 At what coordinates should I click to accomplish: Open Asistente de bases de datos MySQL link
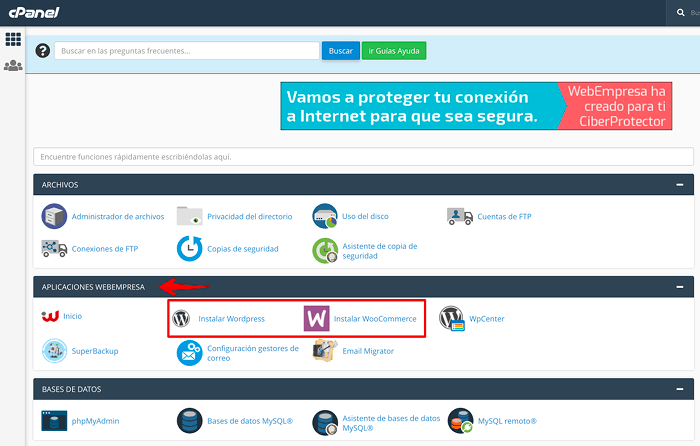pos(391,423)
